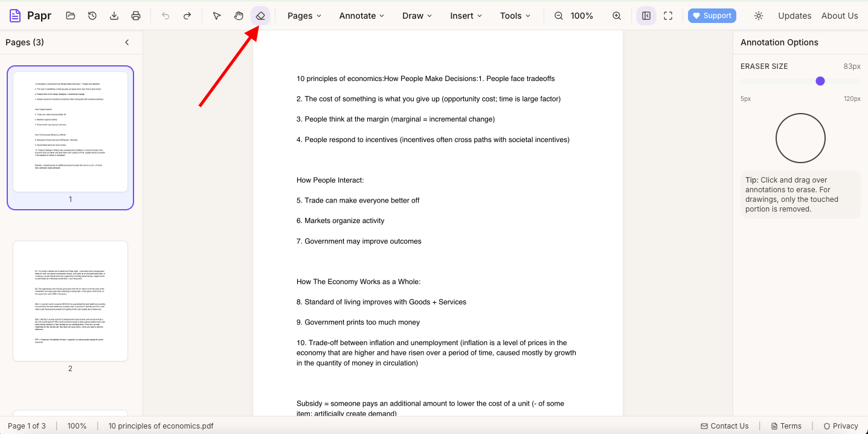Enter fullscreen mode
The width and height of the screenshot is (868, 434).
coord(667,16)
